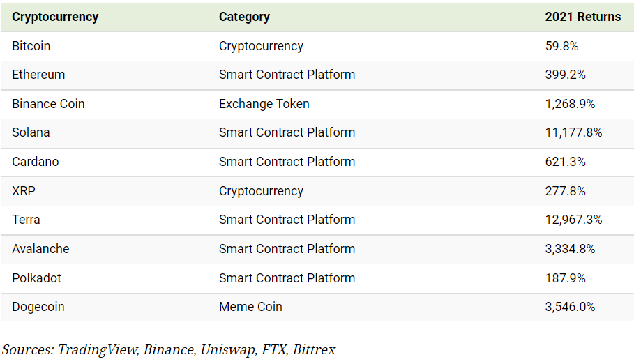Select the Avalanche name cell
The image size is (634, 364).
click(x=40, y=249)
